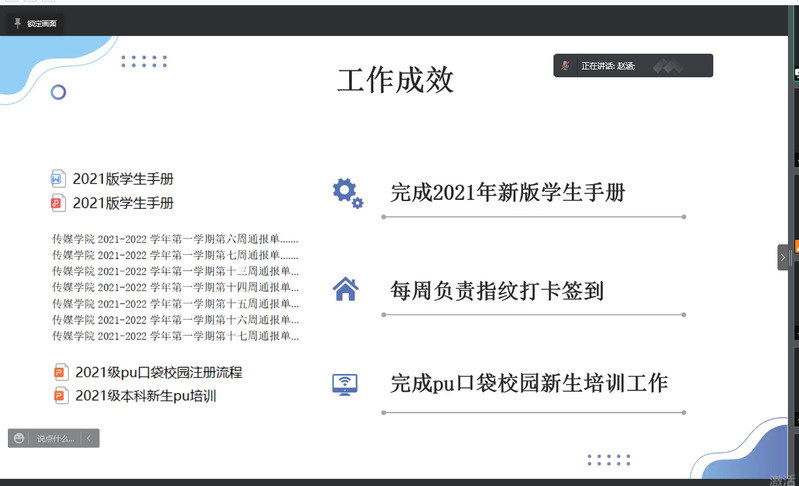Screen dimensions: 799x486
Task: Click the 2021级本科新生pu培训 presentation icon
Action: click(61, 396)
